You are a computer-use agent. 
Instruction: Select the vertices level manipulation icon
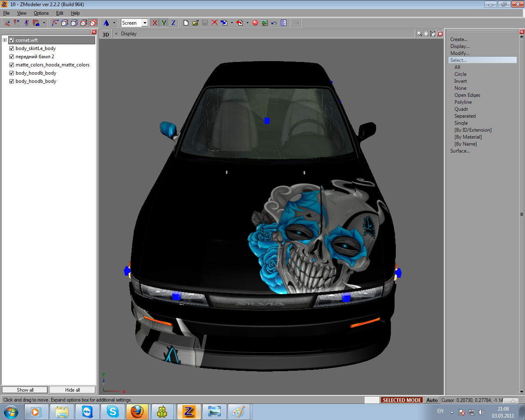pyautogui.click(x=7, y=23)
